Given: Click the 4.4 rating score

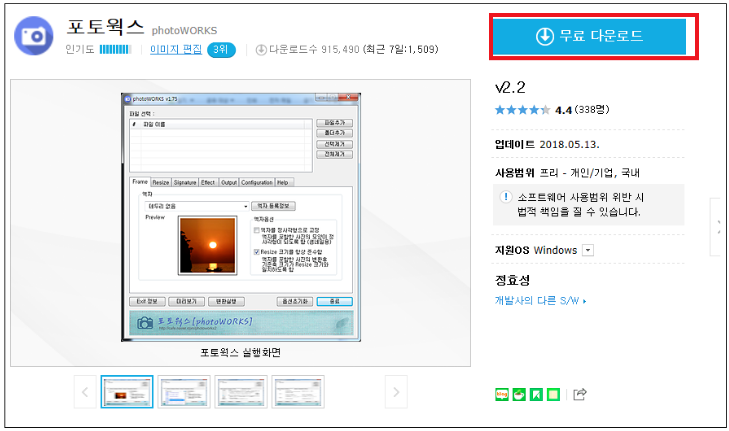Looking at the screenshot, I should coord(563,110).
